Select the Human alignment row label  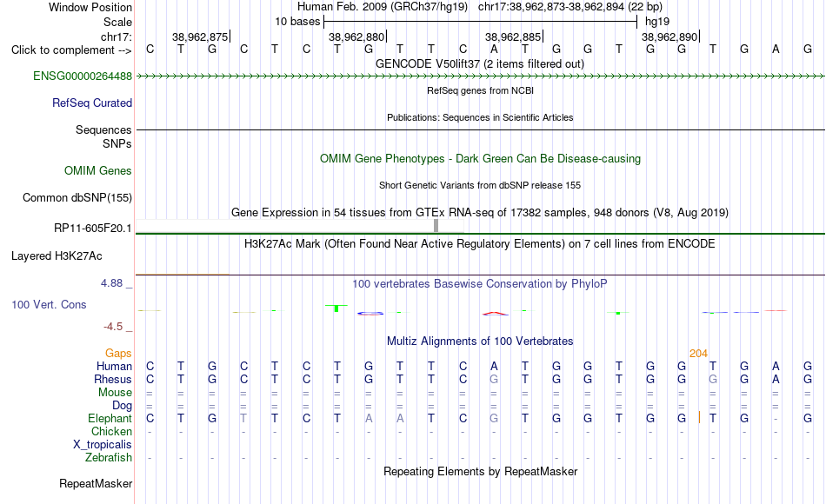click(114, 366)
